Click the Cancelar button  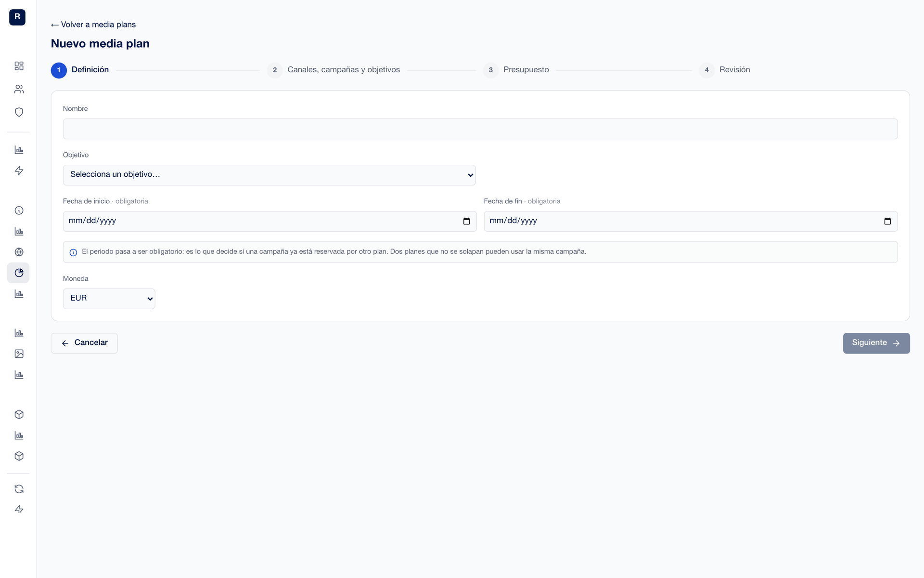[84, 343]
